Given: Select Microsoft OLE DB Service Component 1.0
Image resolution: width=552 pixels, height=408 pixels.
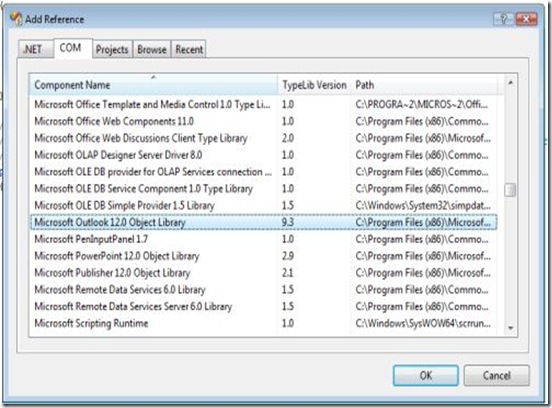Looking at the screenshot, I should [263, 189].
